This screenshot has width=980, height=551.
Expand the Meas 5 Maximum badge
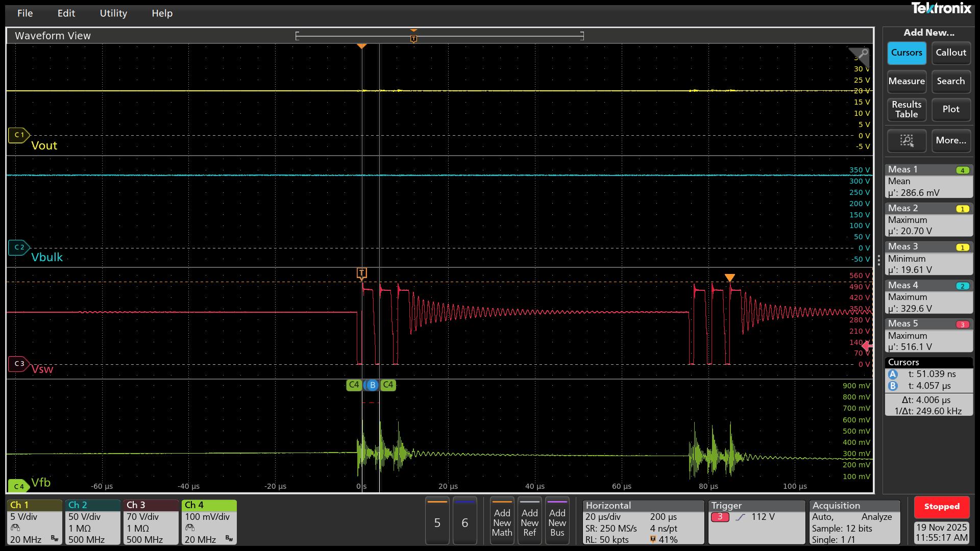pos(928,335)
